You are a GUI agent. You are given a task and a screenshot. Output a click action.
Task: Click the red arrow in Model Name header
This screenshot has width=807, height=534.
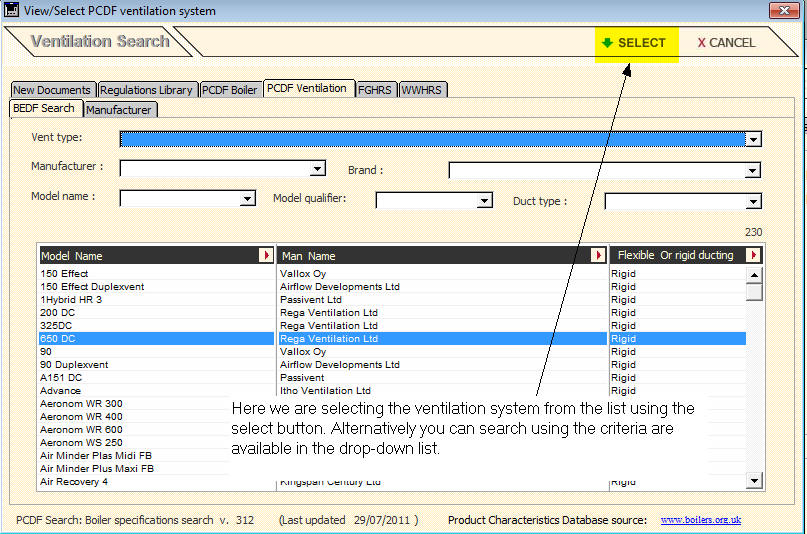point(266,255)
